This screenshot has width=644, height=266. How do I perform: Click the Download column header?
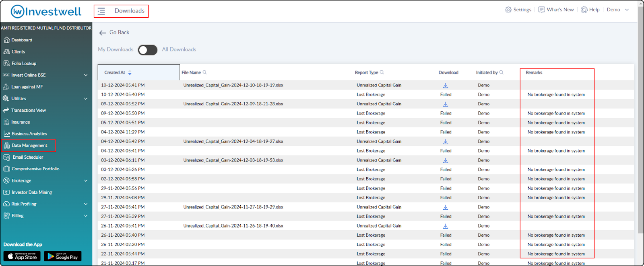pos(448,72)
